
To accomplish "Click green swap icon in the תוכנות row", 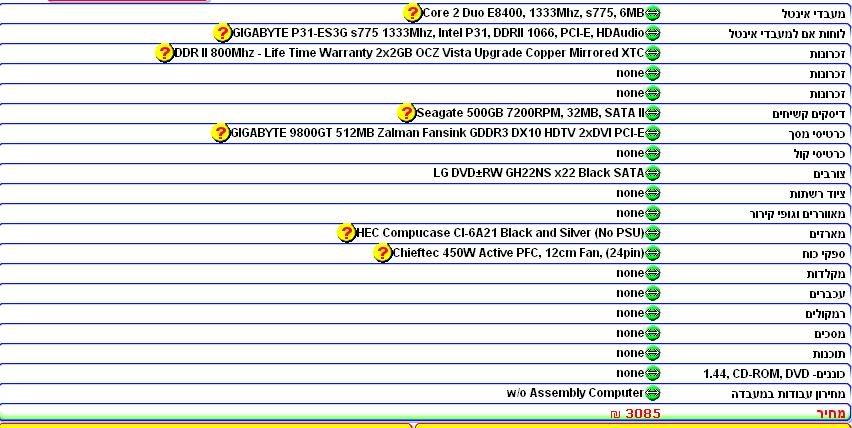I will point(653,353).
